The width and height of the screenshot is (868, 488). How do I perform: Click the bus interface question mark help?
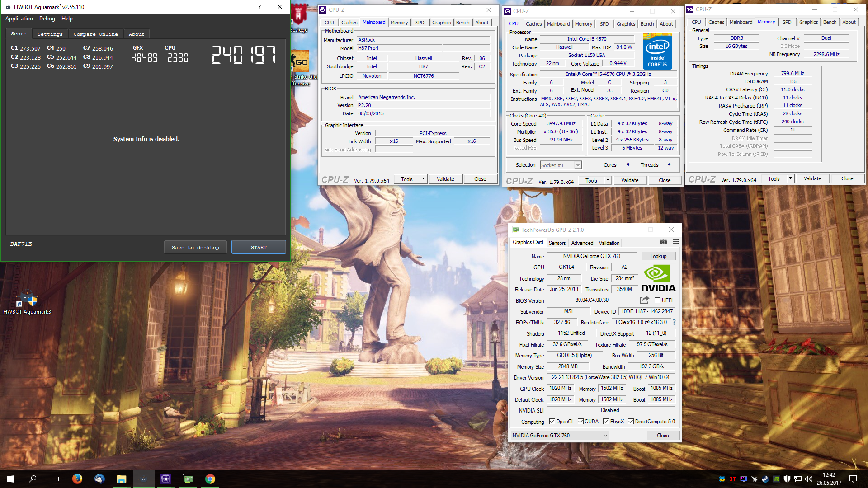(x=674, y=322)
